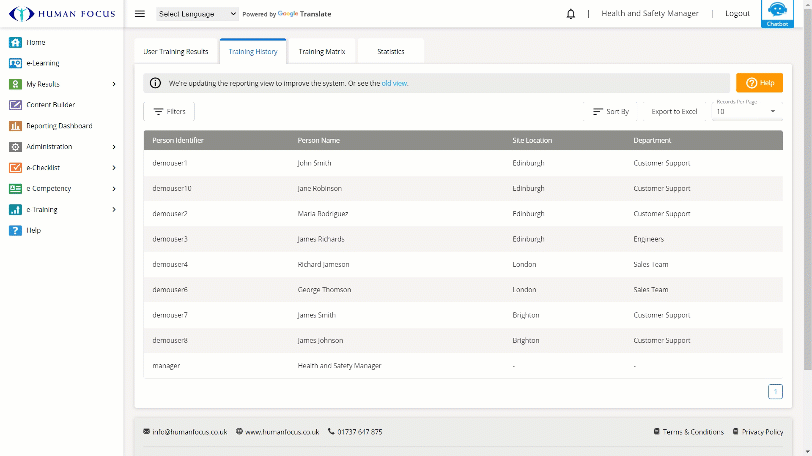Switch to the Training Matrix tab
Screen dimensions: 812x456
point(321,51)
